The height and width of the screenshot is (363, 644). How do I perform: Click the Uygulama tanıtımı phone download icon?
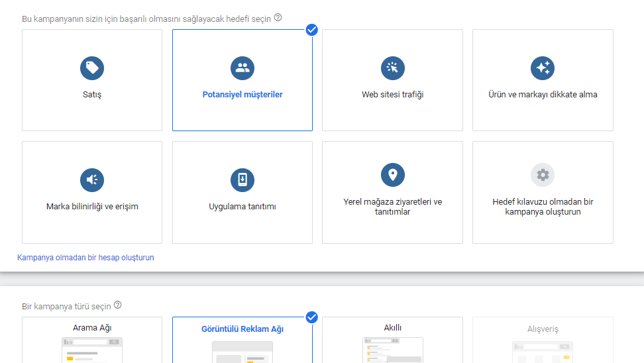click(x=242, y=180)
